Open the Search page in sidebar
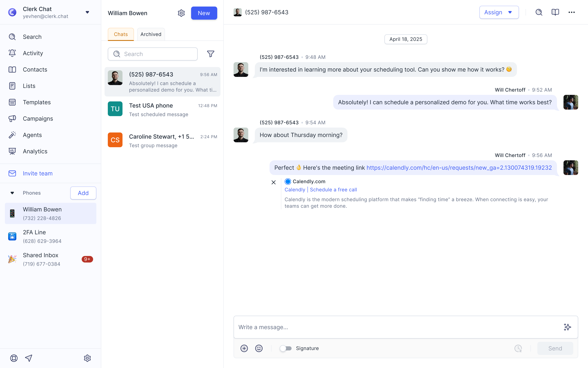This screenshot has width=588, height=368. point(51,37)
